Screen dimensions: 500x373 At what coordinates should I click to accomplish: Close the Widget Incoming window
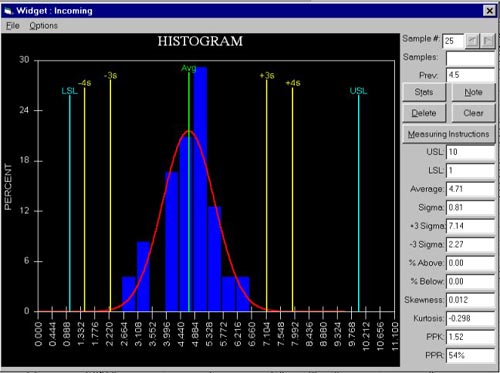click(x=489, y=11)
